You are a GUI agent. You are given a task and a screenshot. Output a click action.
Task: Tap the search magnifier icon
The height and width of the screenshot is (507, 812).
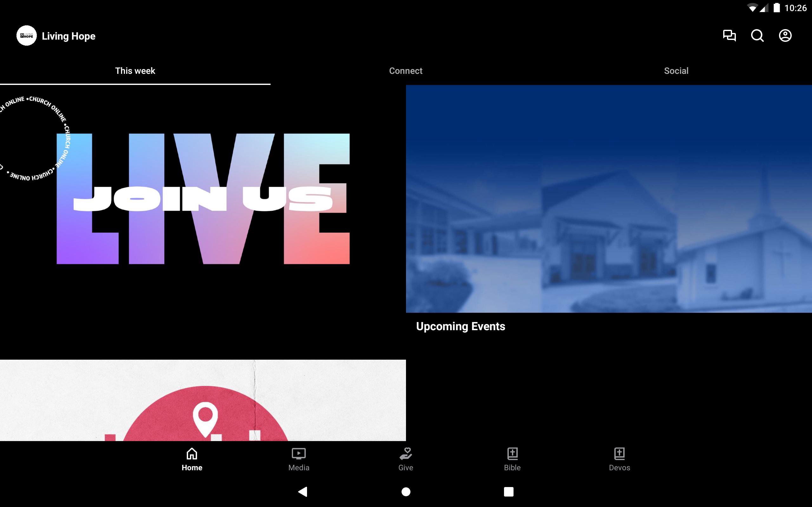pos(757,35)
